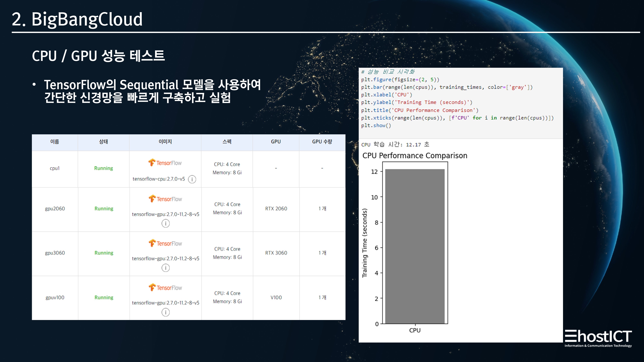644x362 pixels.
Task: Click the plt.show() code line
Action: (376, 126)
